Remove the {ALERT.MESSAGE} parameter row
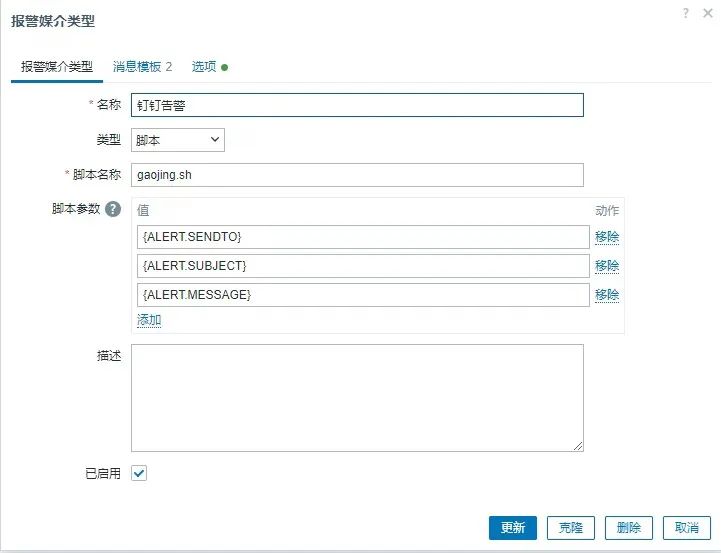The image size is (721, 553). [x=607, y=295]
